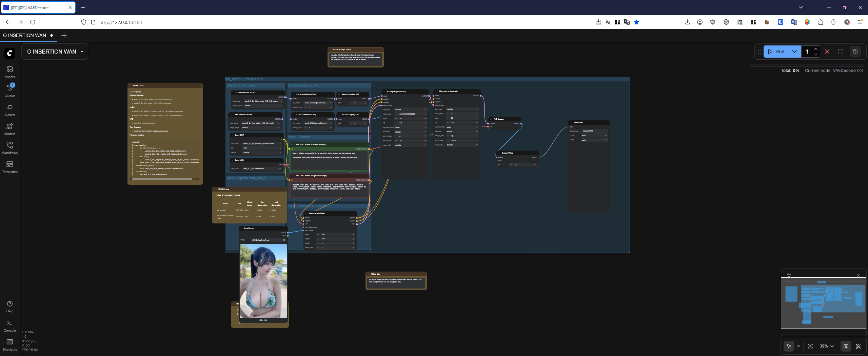This screenshot has height=356, width=868.
Task: Bookmark star icon in address bar
Action: [636, 22]
